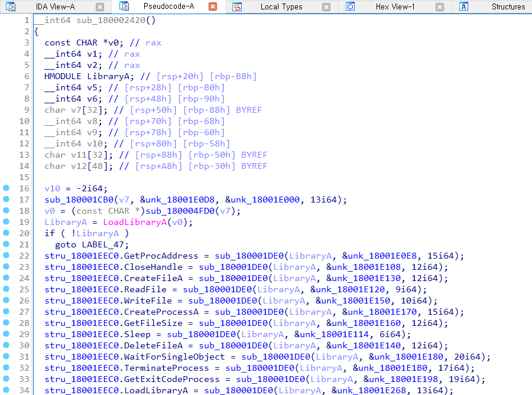Select stru_18001EEC0.CreateProcessA on line 27
532x395 pixels.
121,312
